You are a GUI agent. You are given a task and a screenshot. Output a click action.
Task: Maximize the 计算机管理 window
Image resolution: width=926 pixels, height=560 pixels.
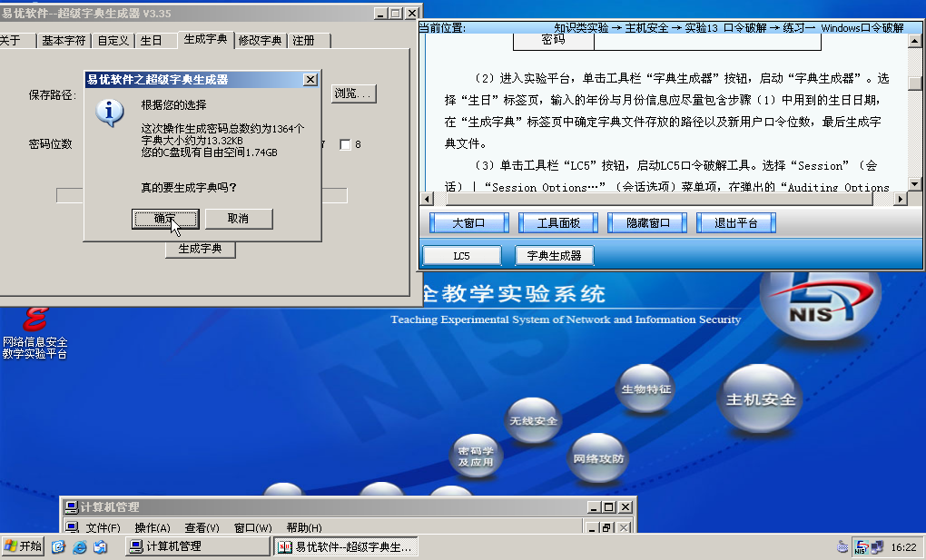click(x=609, y=506)
